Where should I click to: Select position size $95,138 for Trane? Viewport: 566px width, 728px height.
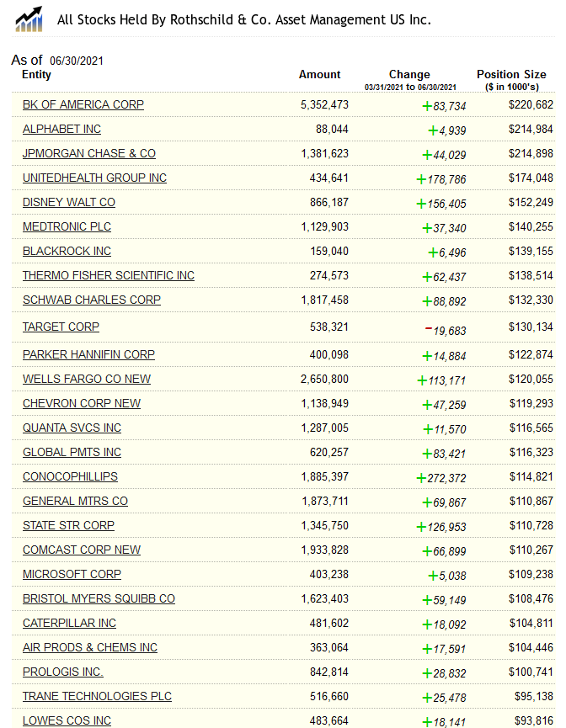[x=534, y=696]
